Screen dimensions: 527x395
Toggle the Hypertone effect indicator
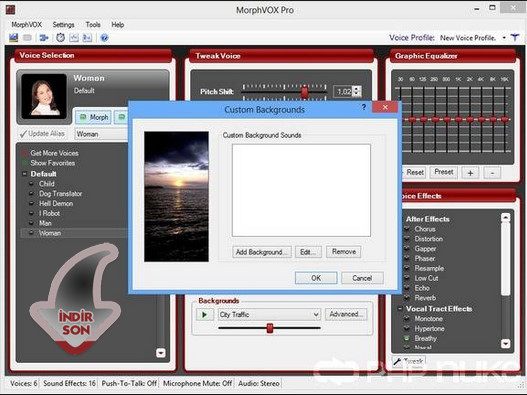tap(407, 328)
